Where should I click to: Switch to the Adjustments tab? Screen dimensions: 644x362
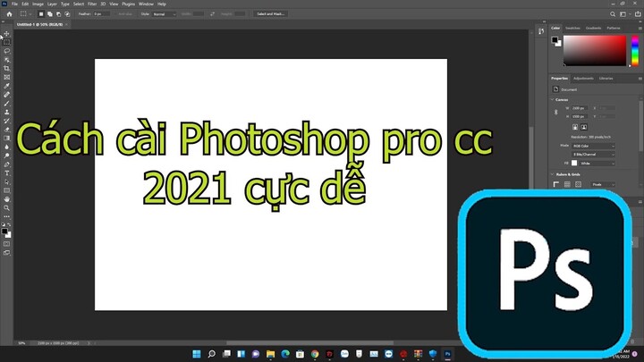tap(583, 79)
